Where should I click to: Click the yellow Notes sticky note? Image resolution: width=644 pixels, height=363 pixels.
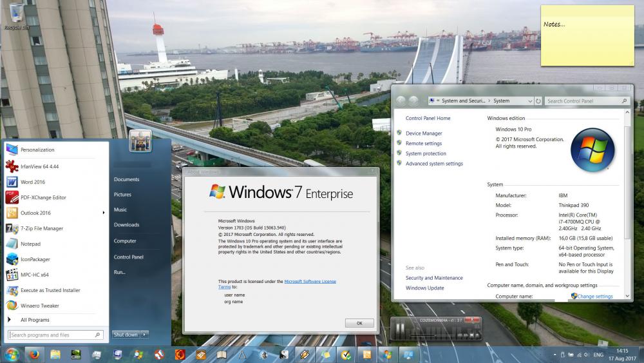[587, 35]
